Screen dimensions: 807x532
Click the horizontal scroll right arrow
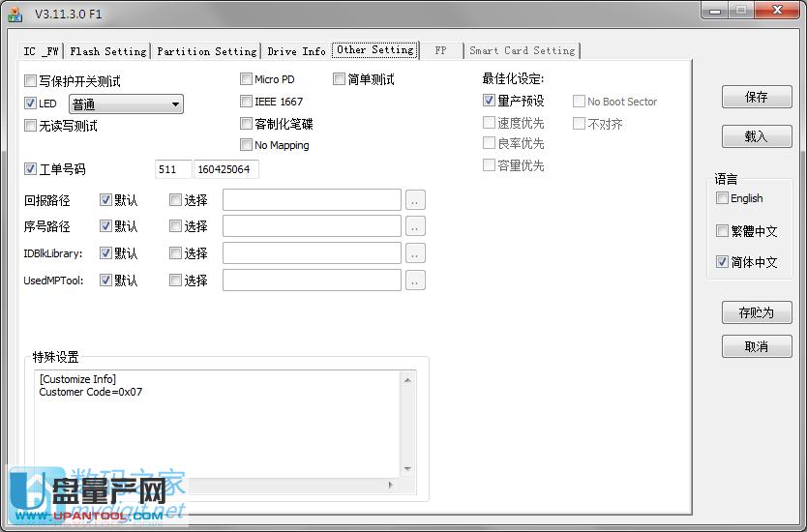click(391, 485)
